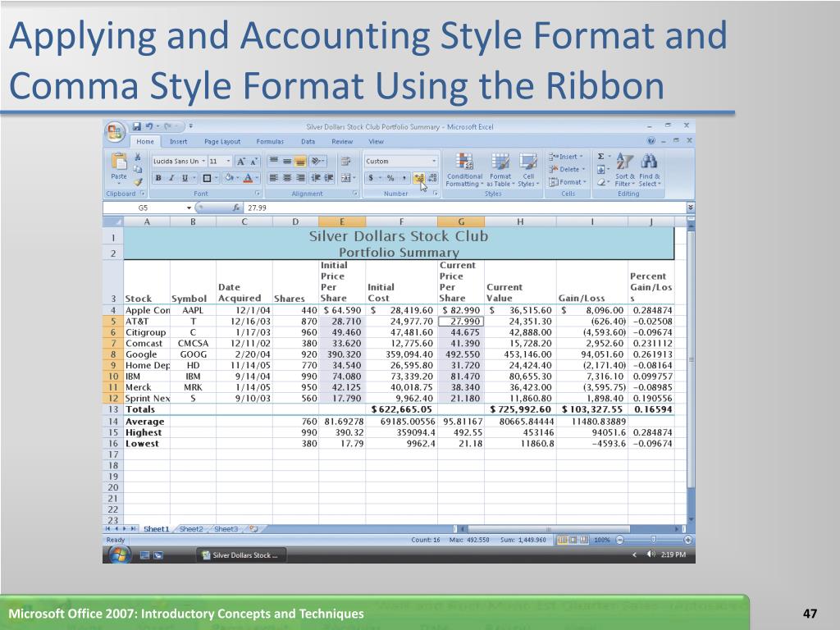
Task: Switch to the Insert ribbon tab
Action: click(x=178, y=141)
